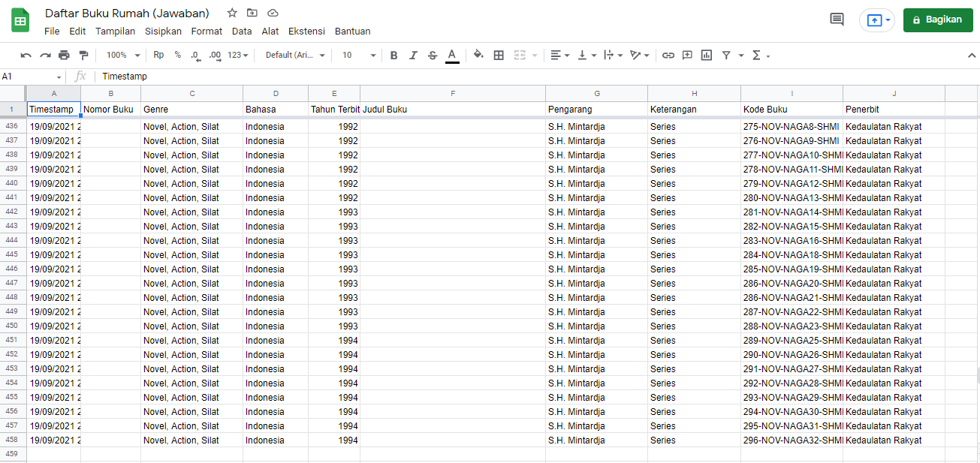Open the zoom 100% dropdown
Screen dimensions: 980x463
coord(123,55)
